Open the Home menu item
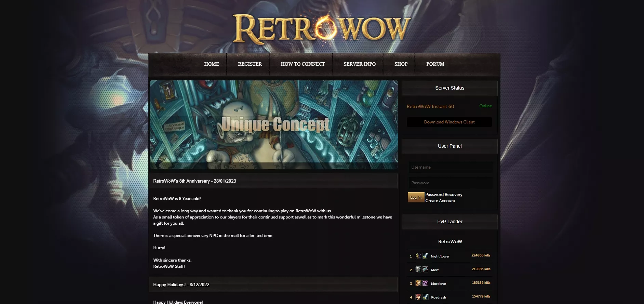The height and width of the screenshot is (304, 644). pos(212,64)
